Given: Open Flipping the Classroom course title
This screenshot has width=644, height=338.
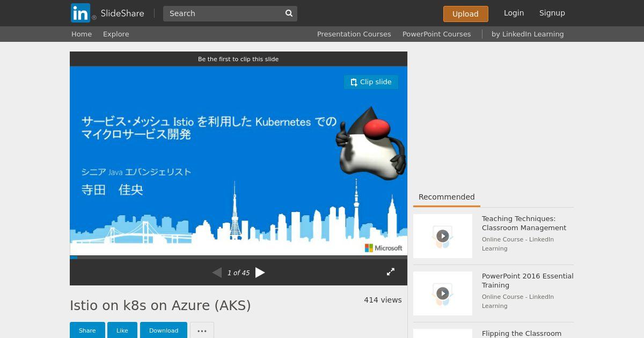Looking at the screenshot, I should coord(522,334).
